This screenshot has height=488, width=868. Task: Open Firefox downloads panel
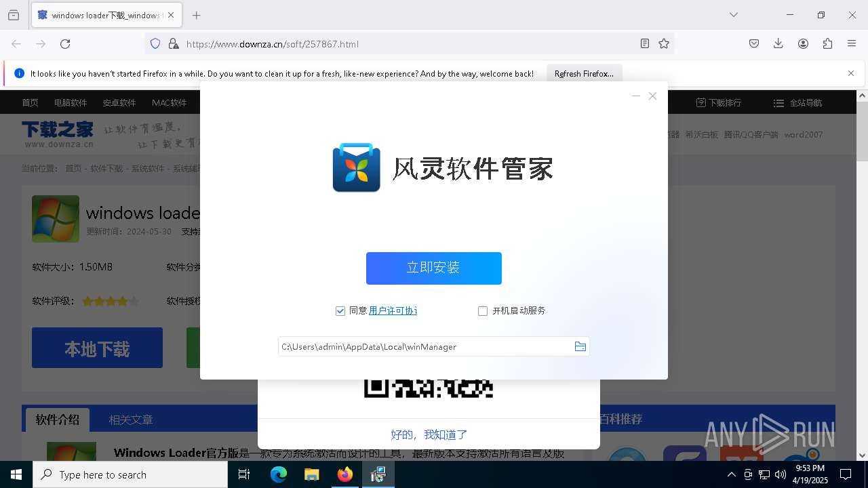point(778,43)
